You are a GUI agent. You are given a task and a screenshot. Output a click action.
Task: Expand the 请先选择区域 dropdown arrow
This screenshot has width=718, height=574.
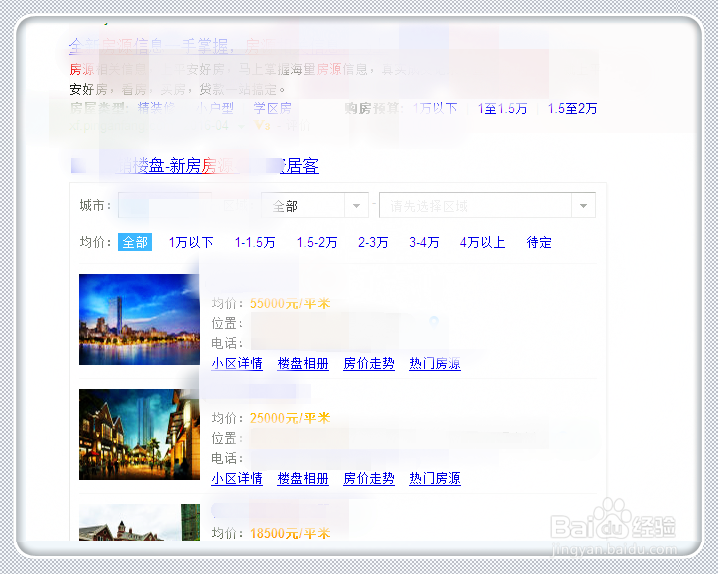coord(583,206)
